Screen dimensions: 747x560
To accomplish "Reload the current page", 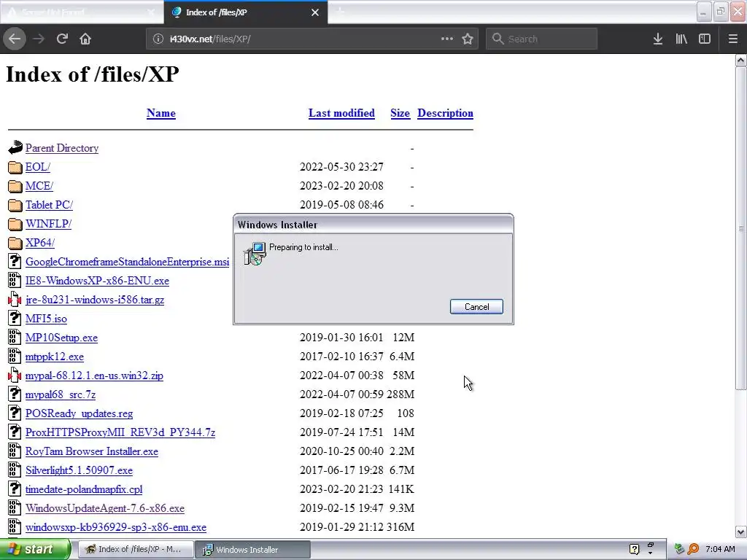I will [x=62, y=39].
